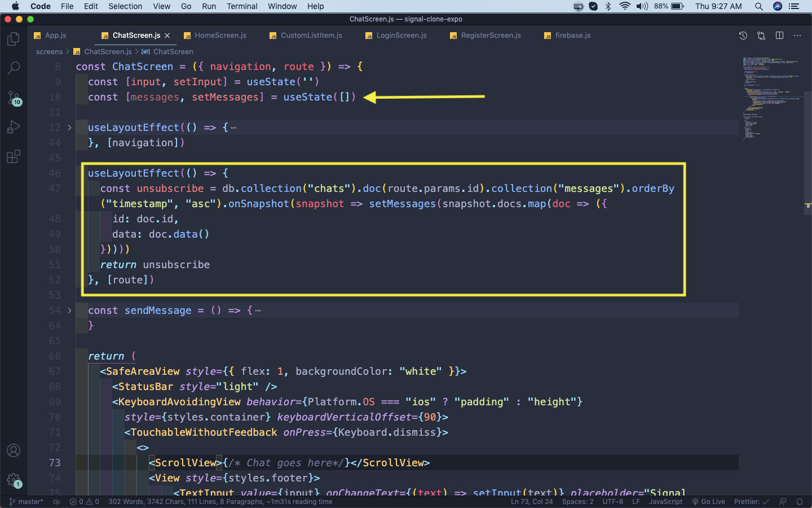Change end-of-line sequence LF
This screenshot has height=508, width=812.
[636, 502]
